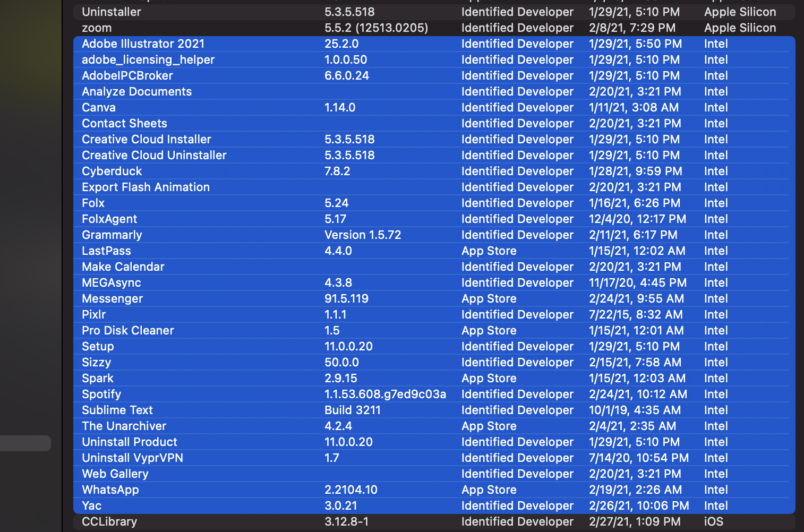This screenshot has width=804, height=532.
Task: Click the WhatsApp application name
Action: 110,490
